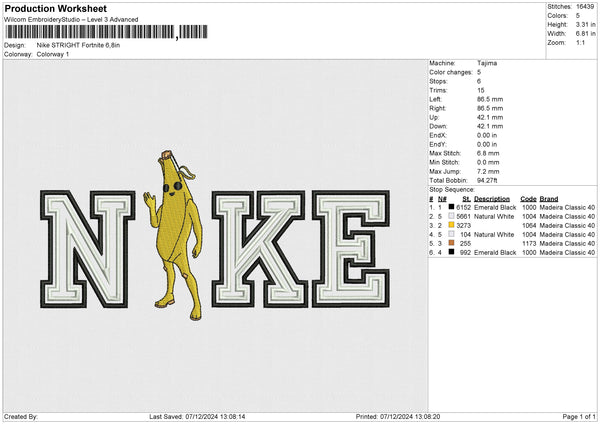The width and height of the screenshot is (600, 424).
Task: Click 'Wilcom EmbroideryStudio – Level 3 Advanced' text
Action: point(71,20)
